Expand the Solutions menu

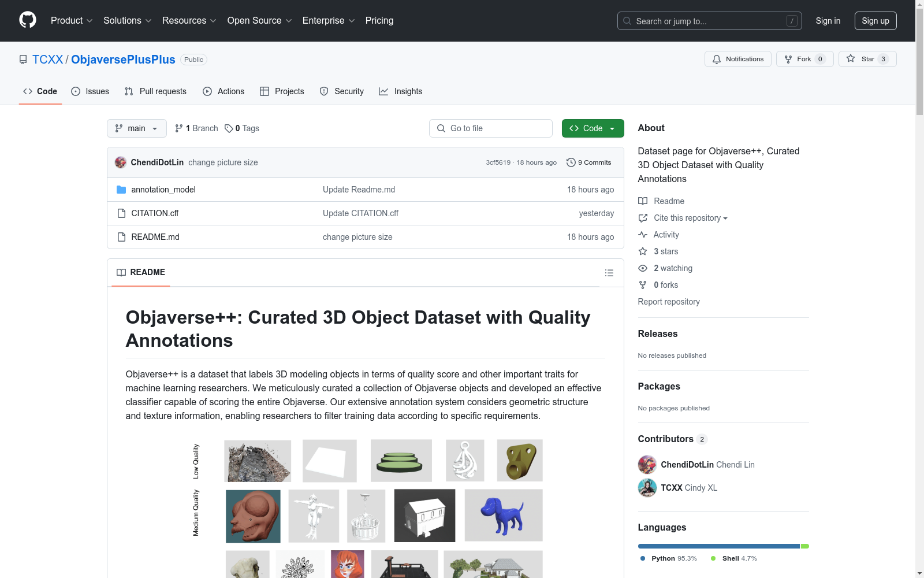tap(128, 20)
